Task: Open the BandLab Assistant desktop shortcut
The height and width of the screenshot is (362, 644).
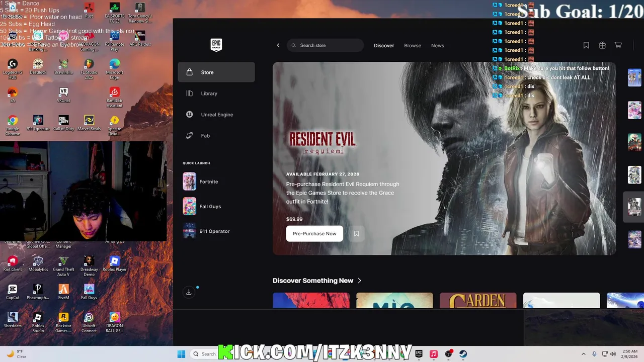Action: click(115, 97)
